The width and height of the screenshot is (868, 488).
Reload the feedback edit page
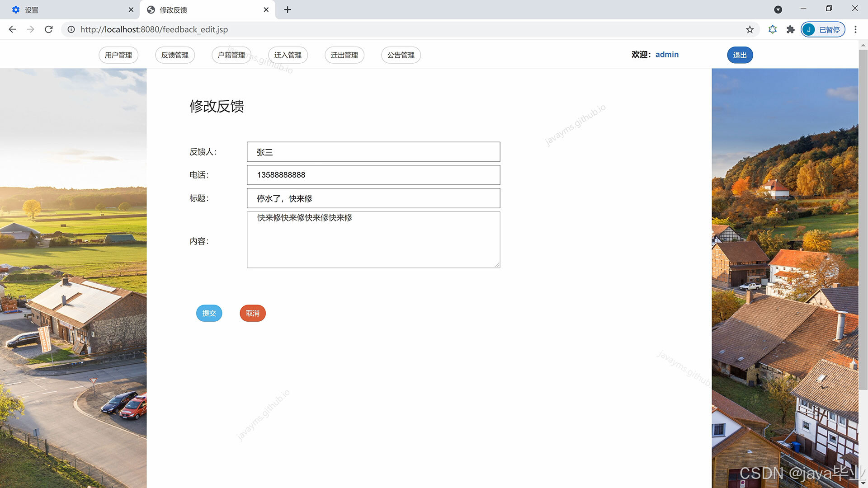49,29
